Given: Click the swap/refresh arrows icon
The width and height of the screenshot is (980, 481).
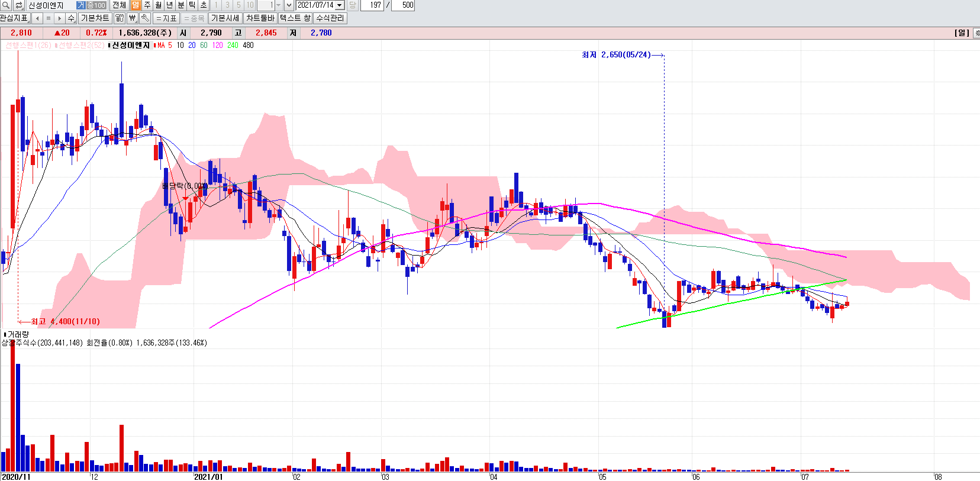Looking at the screenshot, I should [x=18, y=5].
